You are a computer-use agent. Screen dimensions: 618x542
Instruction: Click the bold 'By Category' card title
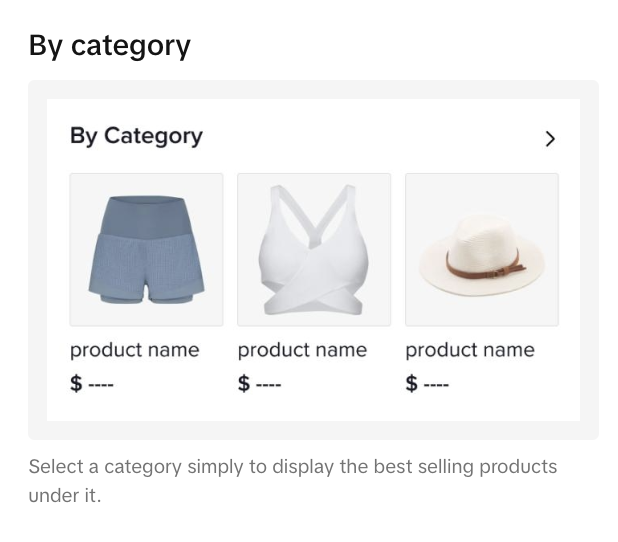tap(136, 136)
